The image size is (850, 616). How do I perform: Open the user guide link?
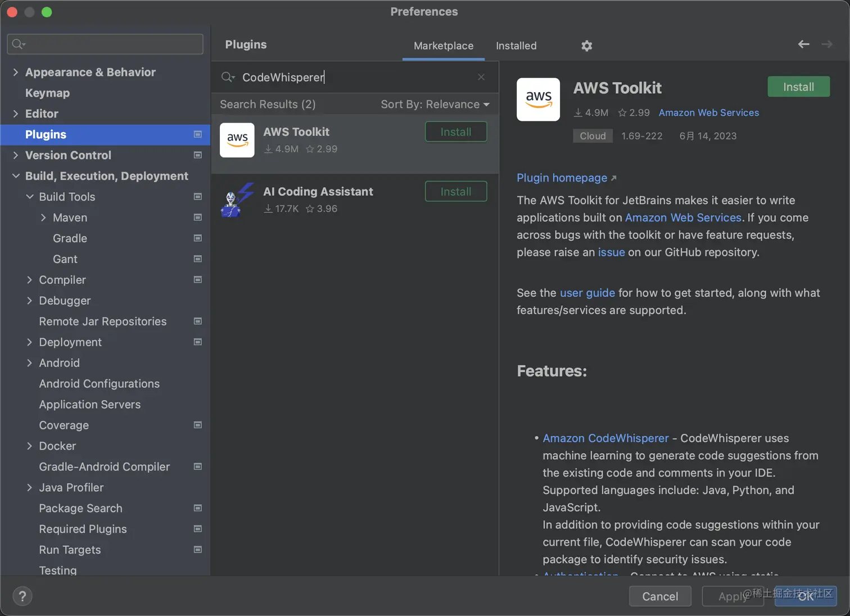(x=587, y=293)
